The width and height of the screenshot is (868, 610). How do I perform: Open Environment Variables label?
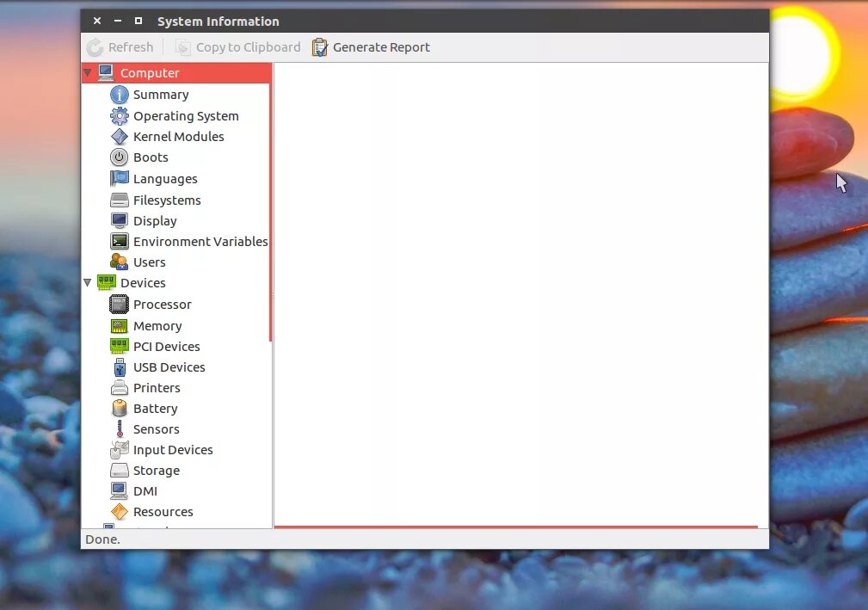(x=200, y=242)
